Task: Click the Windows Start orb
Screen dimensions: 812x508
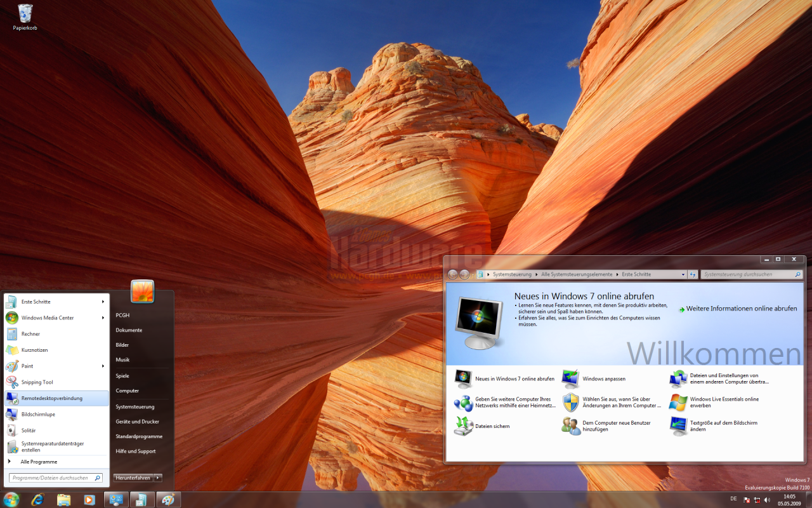Action: tap(11, 499)
